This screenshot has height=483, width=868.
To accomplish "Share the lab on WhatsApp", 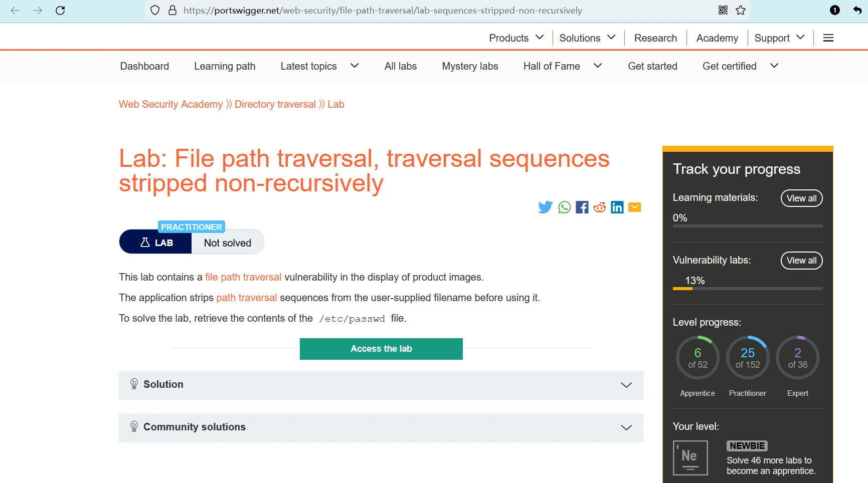I will (565, 207).
